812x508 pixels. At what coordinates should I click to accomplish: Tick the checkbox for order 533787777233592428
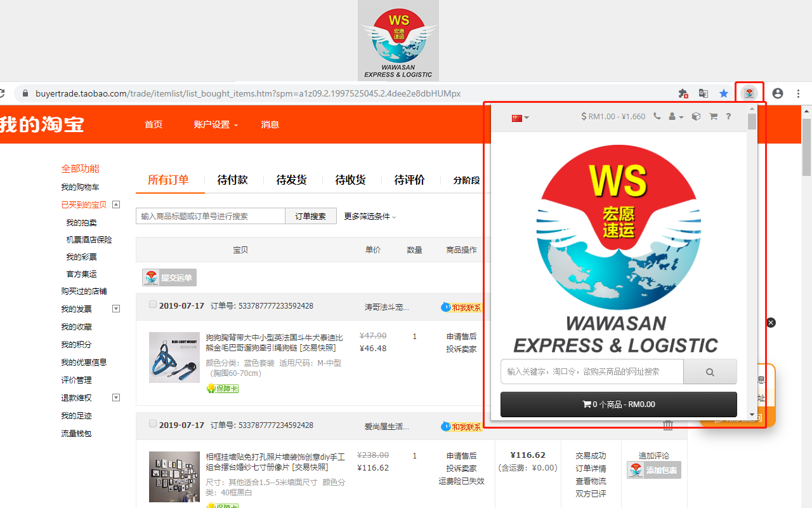pyautogui.click(x=153, y=305)
